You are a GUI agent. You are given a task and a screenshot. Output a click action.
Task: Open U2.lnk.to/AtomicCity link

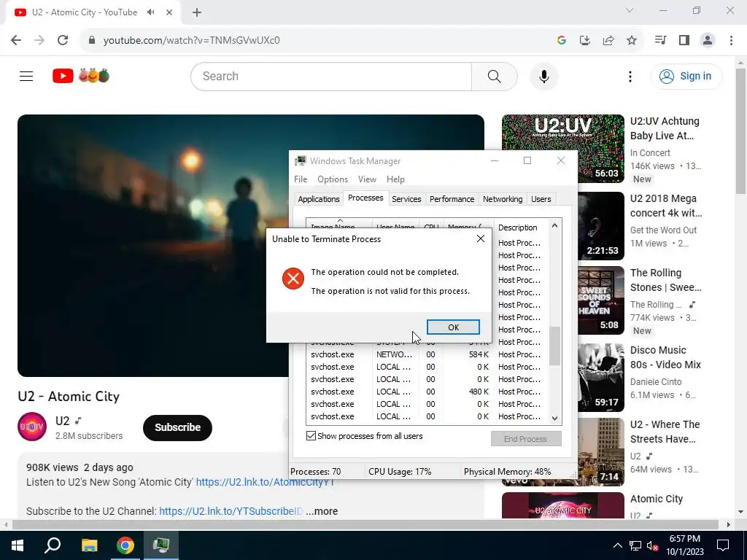(x=266, y=482)
